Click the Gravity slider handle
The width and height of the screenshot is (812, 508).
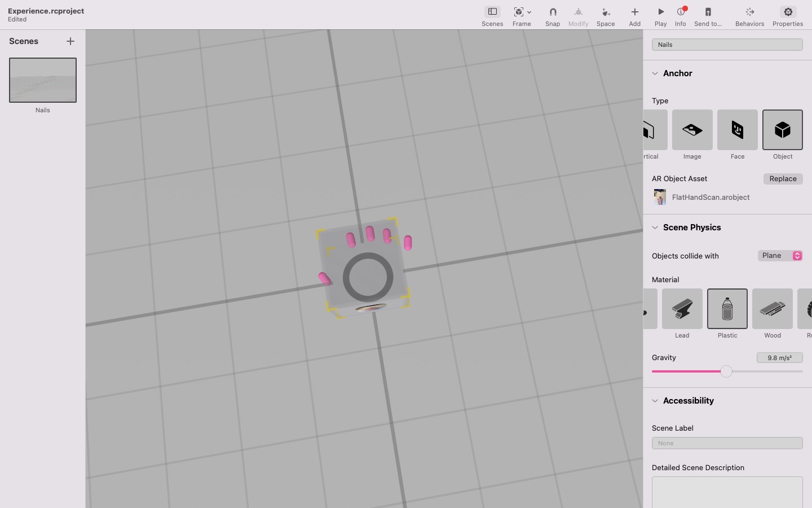pos(726,371)
